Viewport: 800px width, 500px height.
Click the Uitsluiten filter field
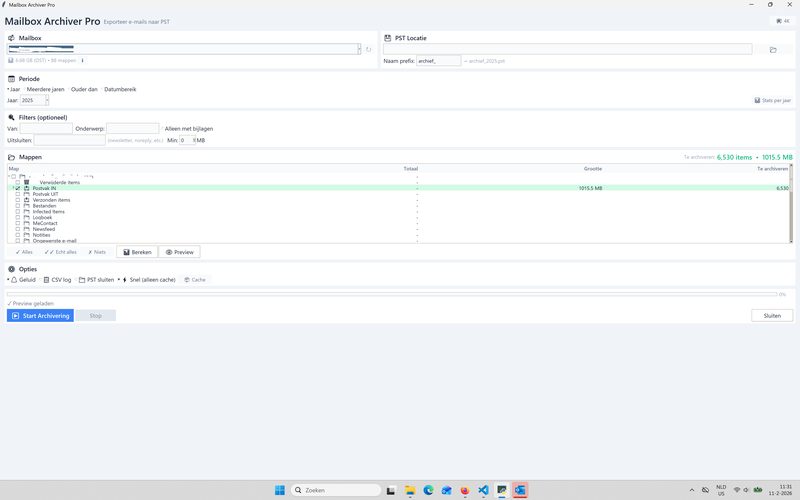coord(69,140)
